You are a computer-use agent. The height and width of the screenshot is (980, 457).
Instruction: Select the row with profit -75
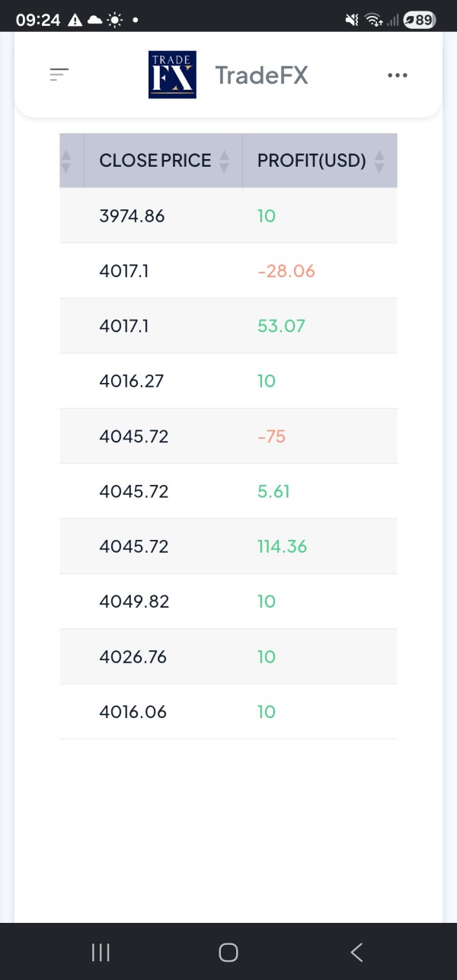(228, 436)
